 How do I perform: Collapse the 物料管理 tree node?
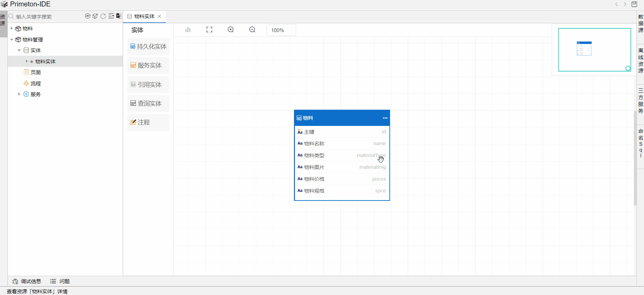pos(12,39)
